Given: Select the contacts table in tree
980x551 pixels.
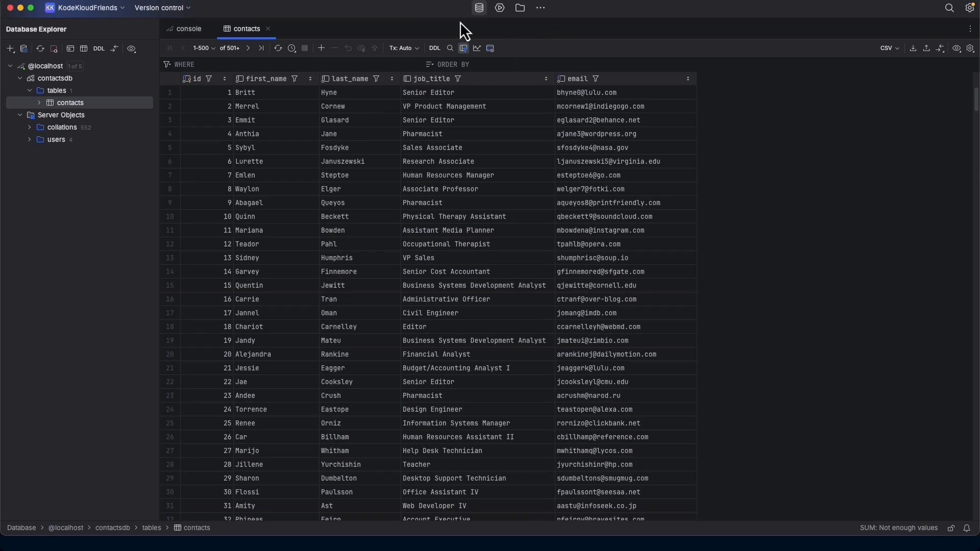Looking at the screenshot, I should pyautogui.click(x=80, y=103).
